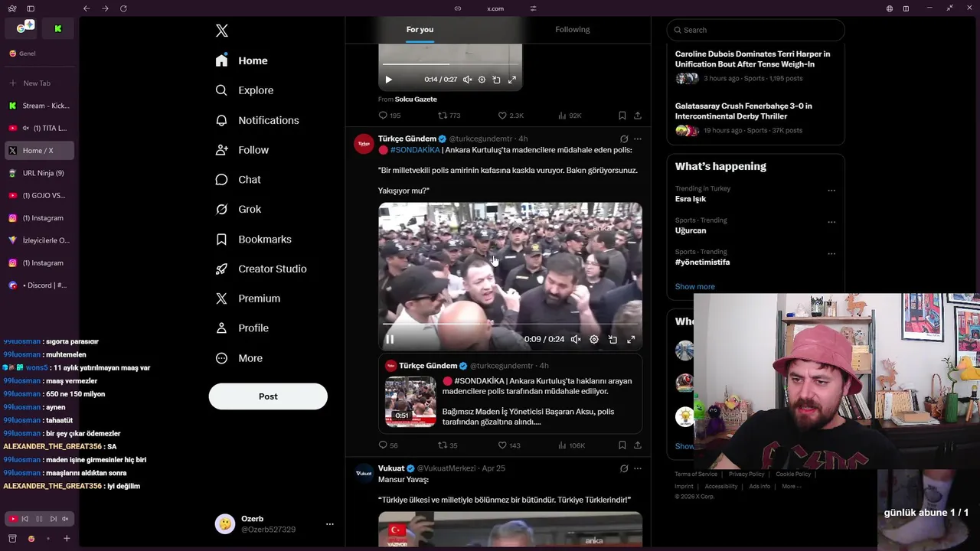Switch to Discord browser tab
The height and width of the screenshot is (551, 980).
click(x=39, y=285)
